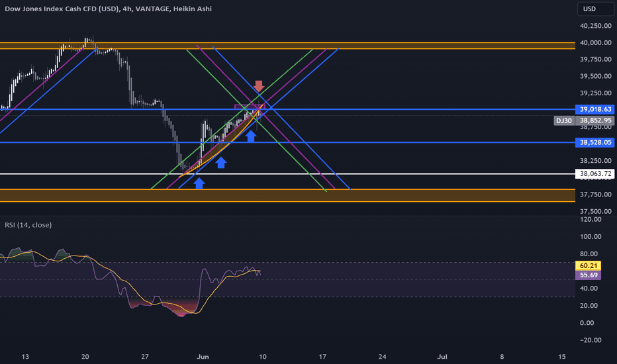Click the 39,750.00 price axis label
The width and height of the screenshot is (617, 364).
click(x=595, y=59)
